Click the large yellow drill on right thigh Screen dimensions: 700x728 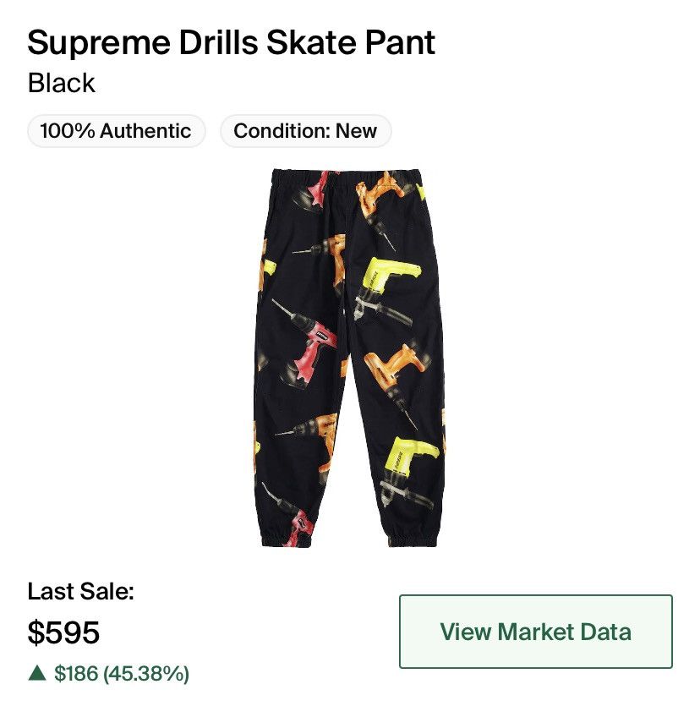(387, 289)
